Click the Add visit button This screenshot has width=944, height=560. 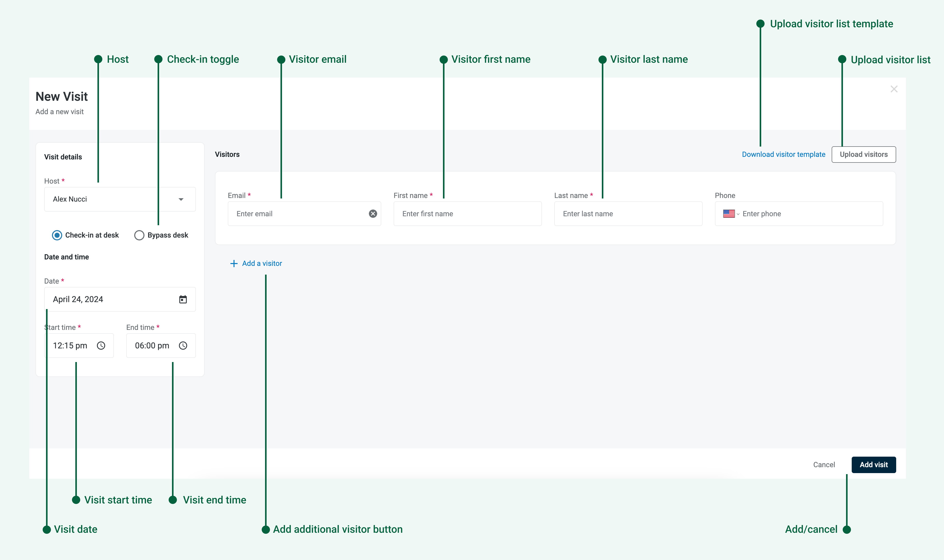pyautogui.click(x=874, y=465)
